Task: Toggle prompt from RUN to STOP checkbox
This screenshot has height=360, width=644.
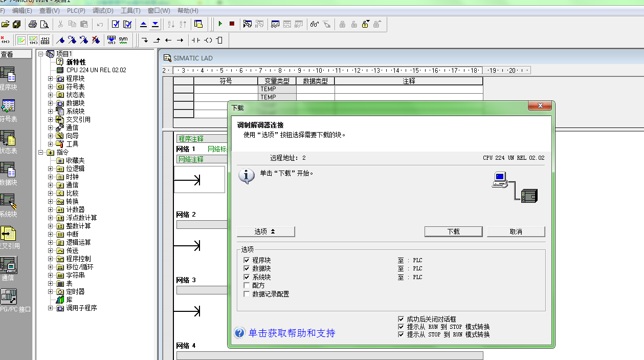Action: coord(402,326)
